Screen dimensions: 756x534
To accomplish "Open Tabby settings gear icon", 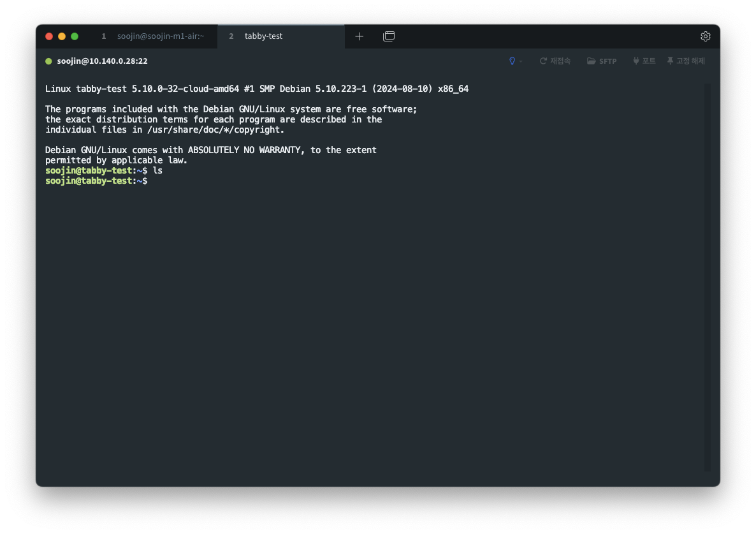I will pos(706,36).
